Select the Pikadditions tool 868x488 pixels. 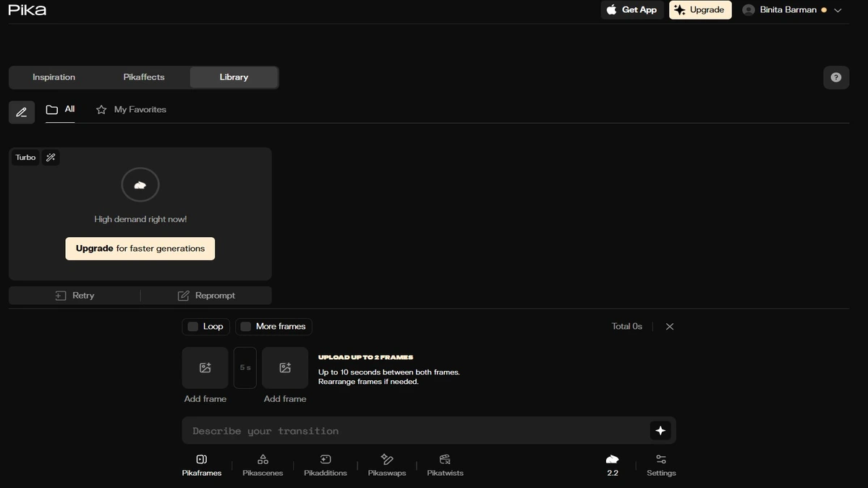[x=325, y=466]
